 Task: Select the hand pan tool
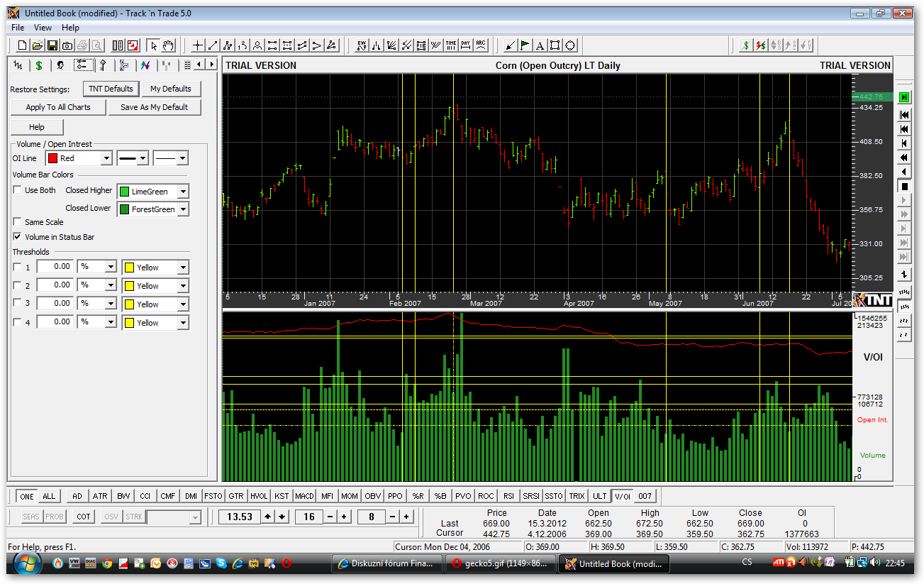[x=168, y=45]
